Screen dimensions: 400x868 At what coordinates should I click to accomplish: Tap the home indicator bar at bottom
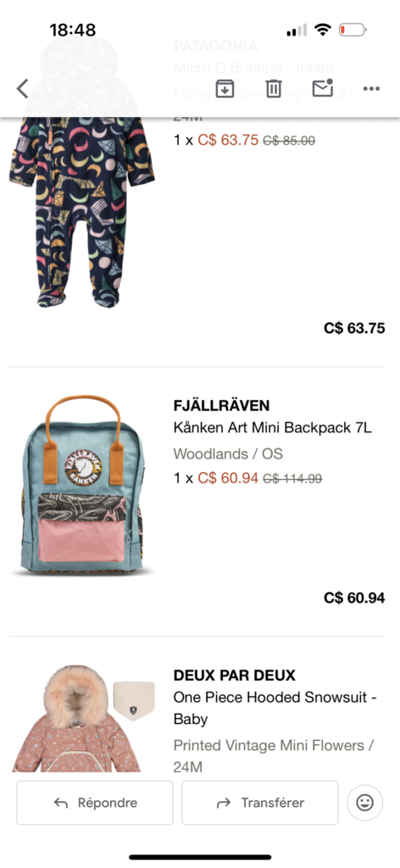point(200,857)
